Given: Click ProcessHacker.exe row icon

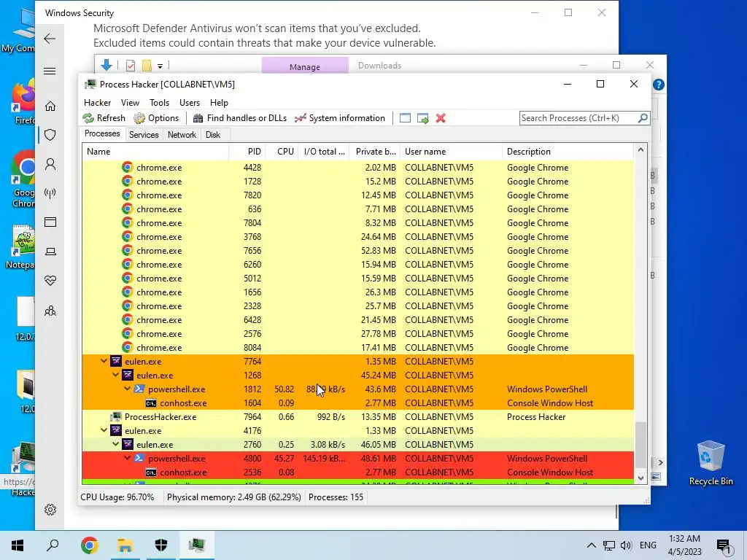Looking at the screenshot, I should [x=116, y=416].
